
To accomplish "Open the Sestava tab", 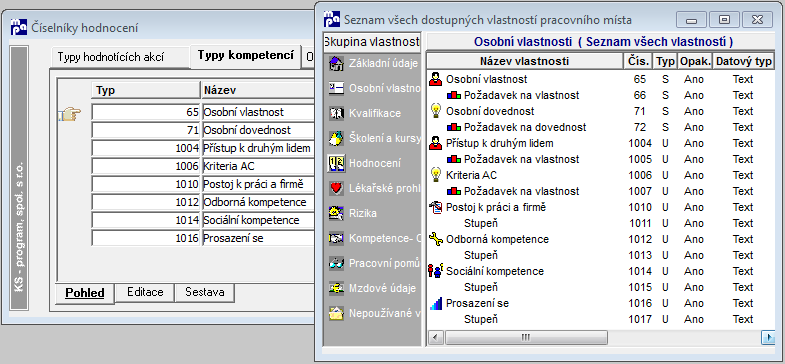I will pyautogui.click(x=204, y=292).
